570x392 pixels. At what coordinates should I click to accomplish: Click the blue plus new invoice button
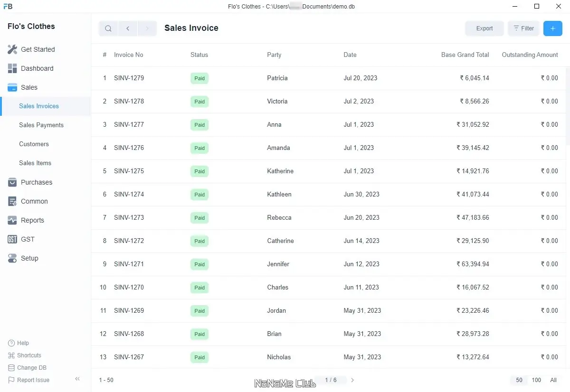pyautogui.click(x=552, y=28)
